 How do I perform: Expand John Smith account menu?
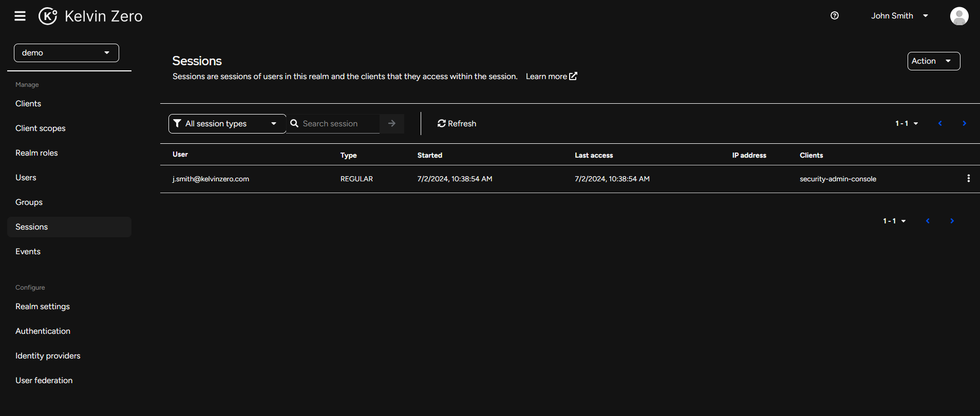click(899, 16)
